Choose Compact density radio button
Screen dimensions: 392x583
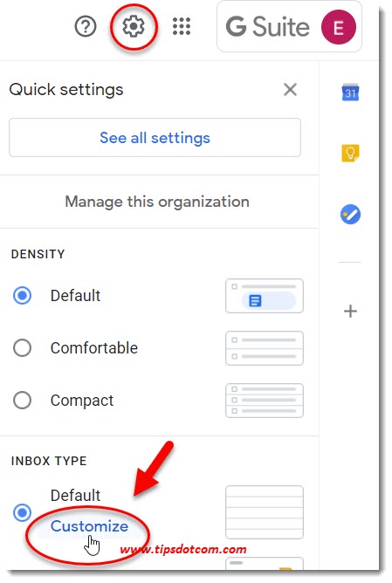coord(23,401)
